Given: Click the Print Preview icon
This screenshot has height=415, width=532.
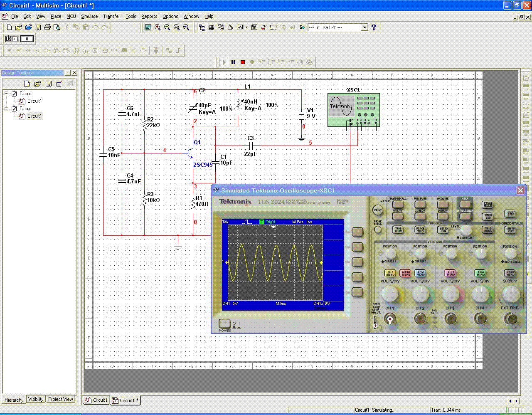Looking at the screenshot, I should point(57,27).
